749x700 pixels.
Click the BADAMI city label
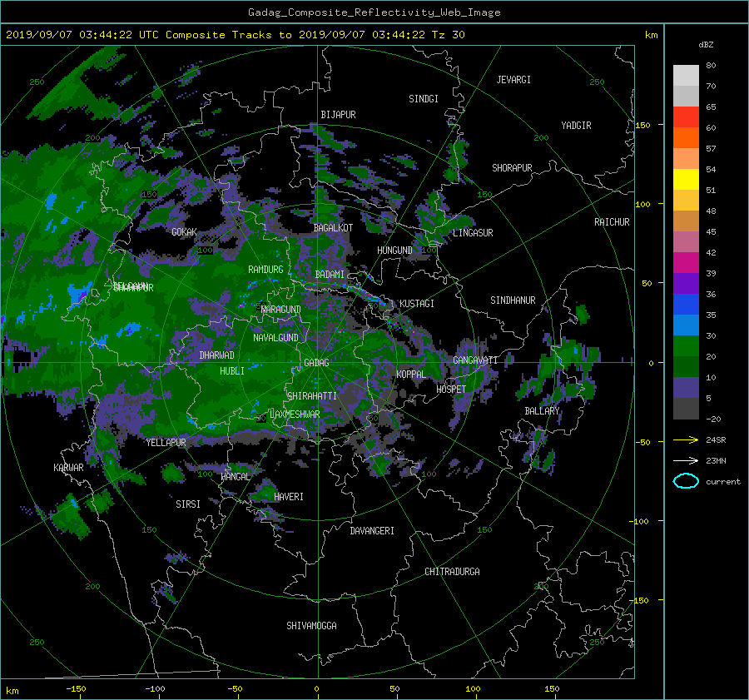tap(330, 275)
